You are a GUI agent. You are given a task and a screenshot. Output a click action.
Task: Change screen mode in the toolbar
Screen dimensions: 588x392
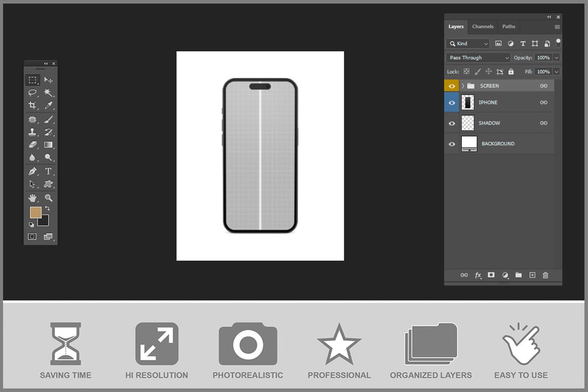(48, 236)
